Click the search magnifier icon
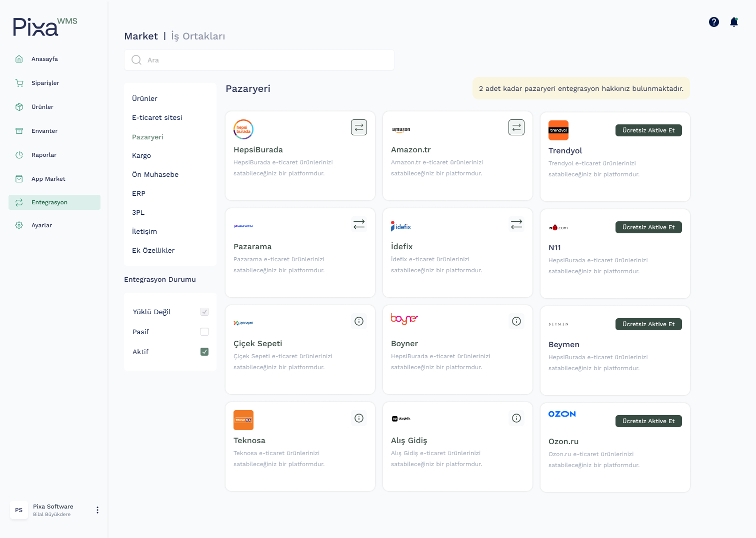Screen dimensions: 756x538 click(136, 60)
